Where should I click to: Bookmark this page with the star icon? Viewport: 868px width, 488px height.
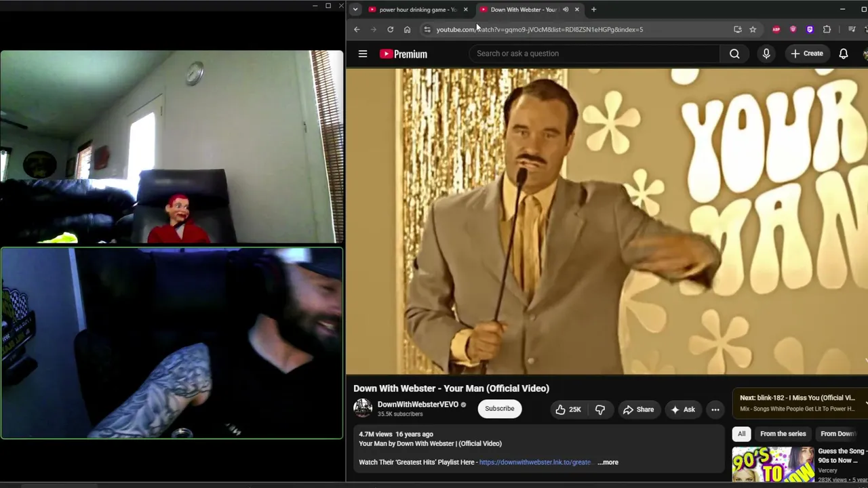click(753, 29)
